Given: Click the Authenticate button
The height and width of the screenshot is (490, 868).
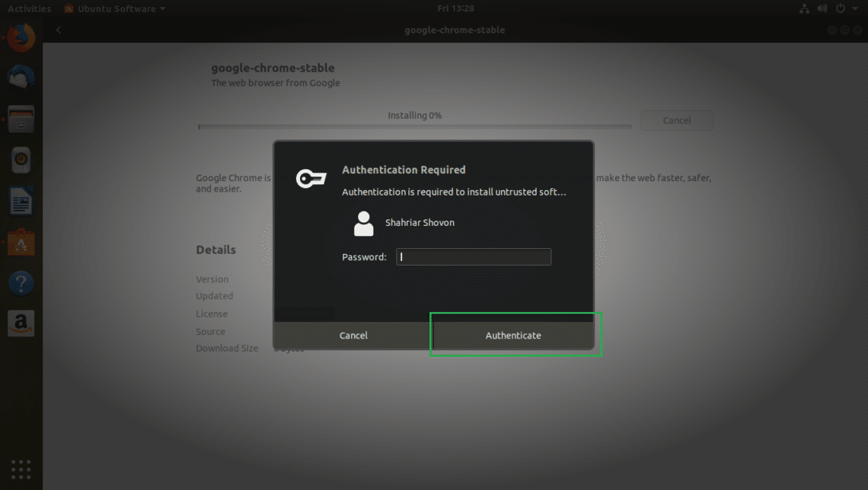Looking at the screenshot, I should point(514,335).
